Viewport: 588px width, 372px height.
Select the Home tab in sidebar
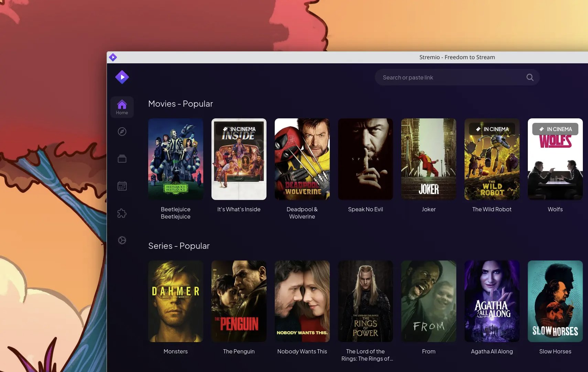122,107
